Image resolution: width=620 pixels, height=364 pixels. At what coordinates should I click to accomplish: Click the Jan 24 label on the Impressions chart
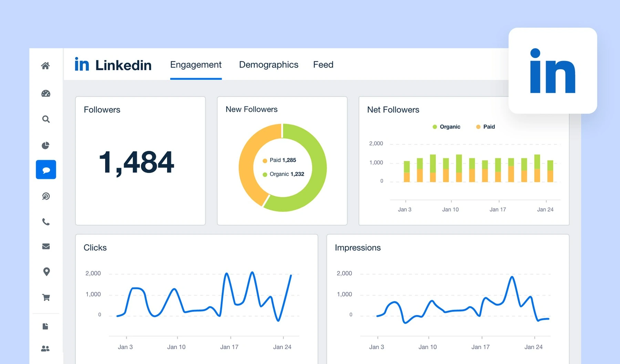(x=534, y=347)
